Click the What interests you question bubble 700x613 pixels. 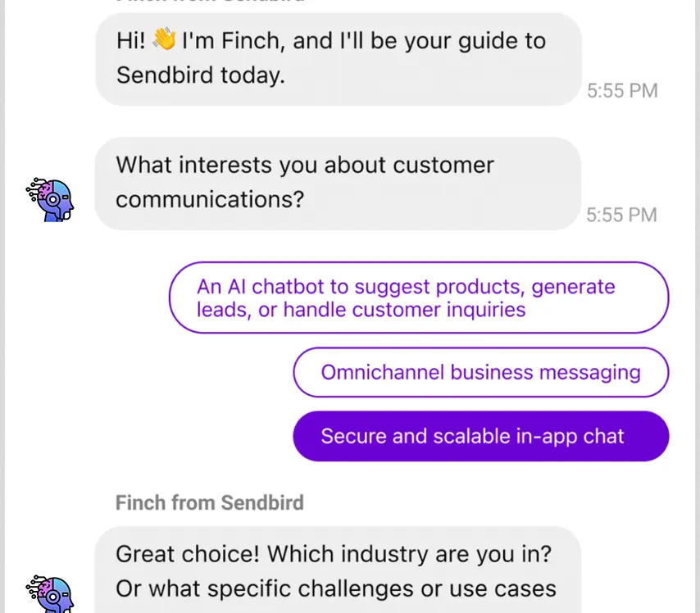tap(338, 182)
